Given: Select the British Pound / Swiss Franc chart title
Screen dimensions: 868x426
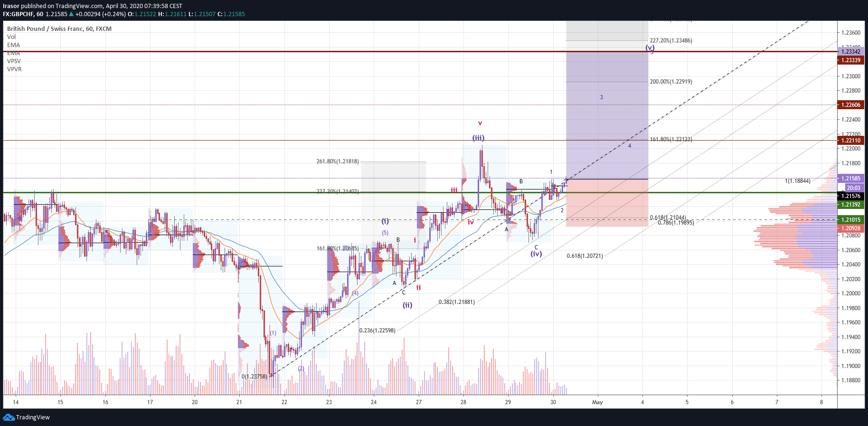Looking at the screenshot, I should [59, 29].
